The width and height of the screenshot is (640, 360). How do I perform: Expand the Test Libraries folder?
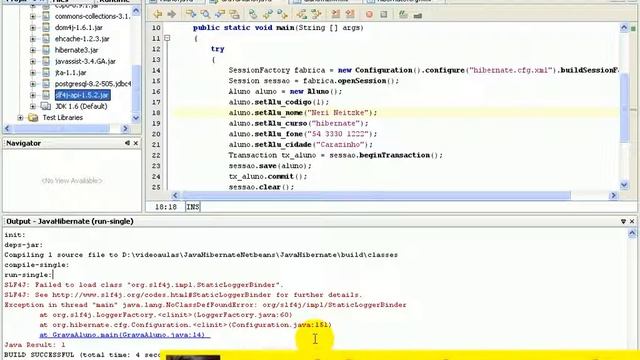pyautogui.click(x=20, y=118)
